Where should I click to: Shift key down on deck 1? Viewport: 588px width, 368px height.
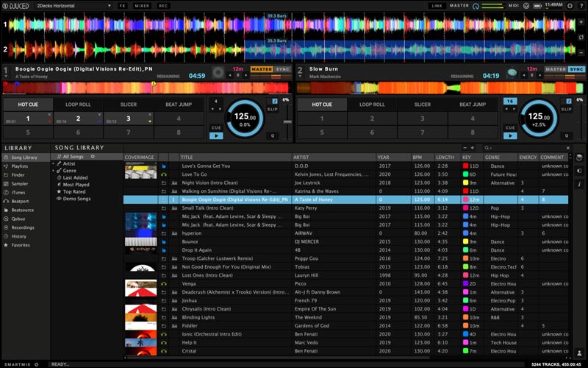[x=230, y=76]
